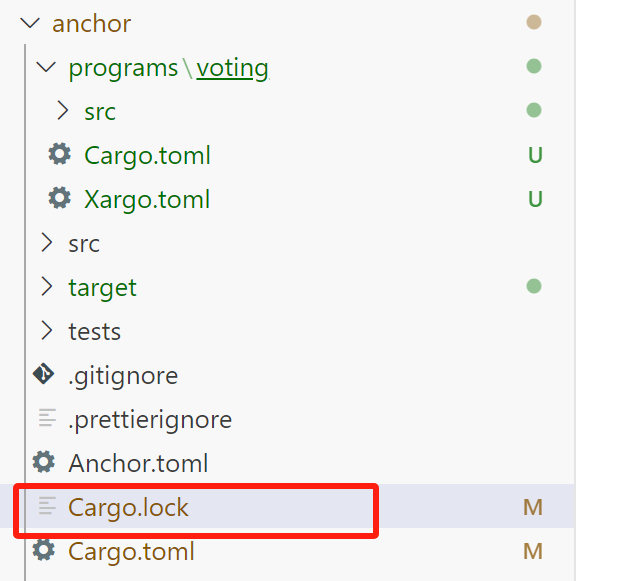This screenshot has height=581, width=623.
Task: Collapse the programs\voting folder chevron
Action: tap(46, 67)
